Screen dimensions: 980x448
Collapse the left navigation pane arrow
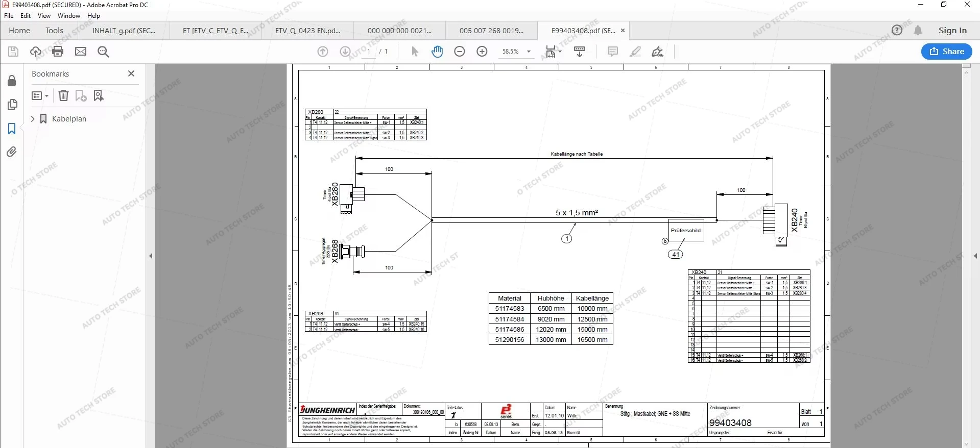(151, 256)
